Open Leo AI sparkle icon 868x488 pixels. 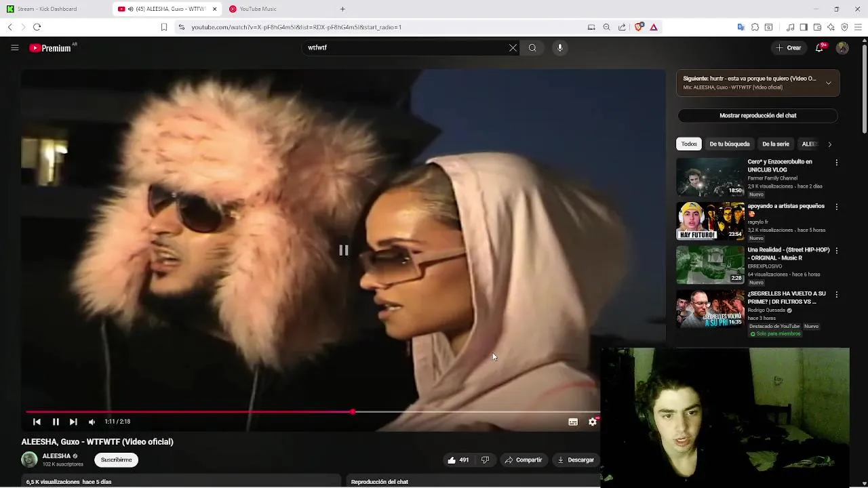[x=831, y=27]
